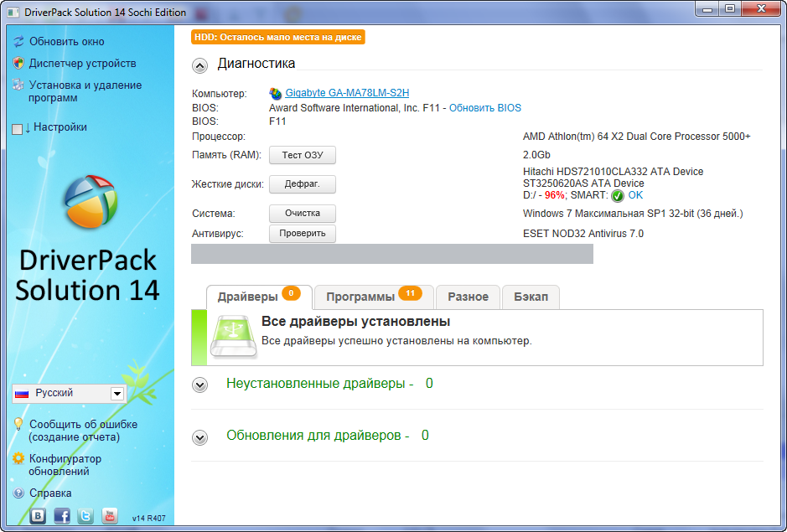Collapse the Диагностика section
787x532 pixels.
tap(199, 65)
